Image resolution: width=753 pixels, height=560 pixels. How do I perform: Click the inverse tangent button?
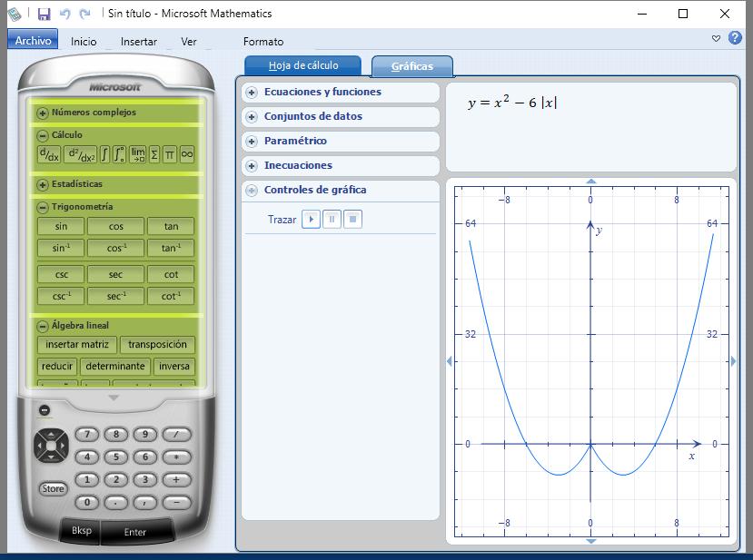pyautogui.click(x=171, y=248)
